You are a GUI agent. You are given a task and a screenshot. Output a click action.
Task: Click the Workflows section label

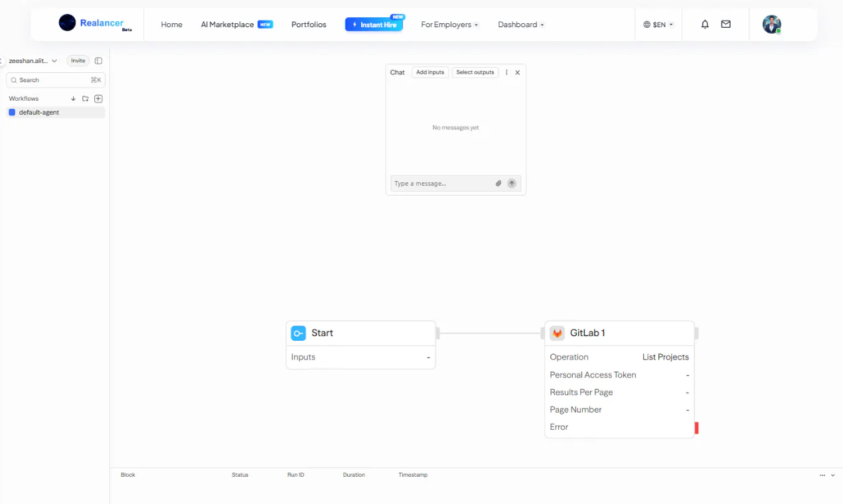[x=24, y=99]
